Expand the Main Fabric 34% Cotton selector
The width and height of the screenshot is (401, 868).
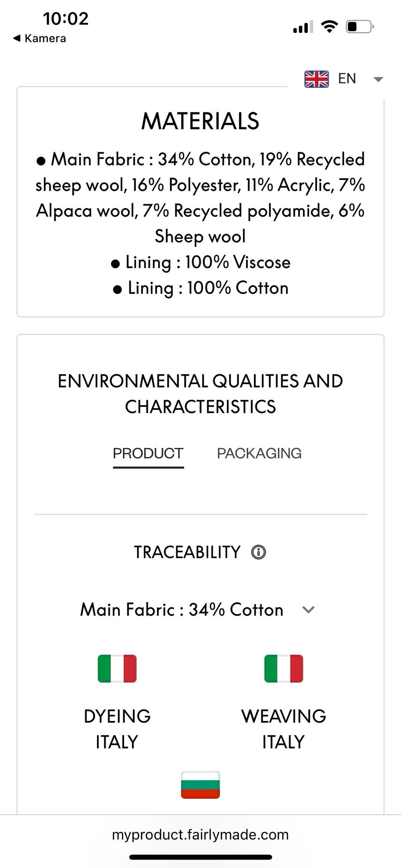pyautogui.click(x=182, y=609)
